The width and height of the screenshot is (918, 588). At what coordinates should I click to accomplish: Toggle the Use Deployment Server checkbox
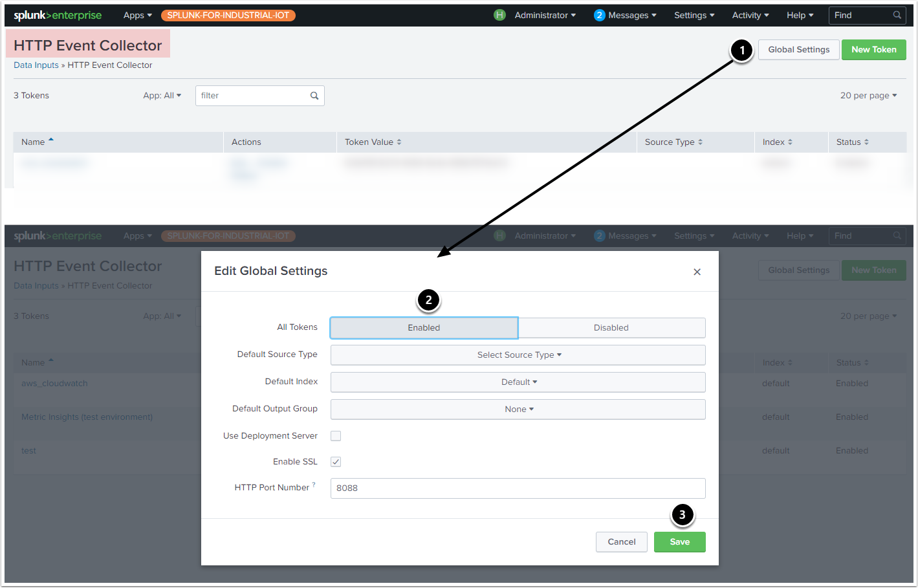point(336,436)
